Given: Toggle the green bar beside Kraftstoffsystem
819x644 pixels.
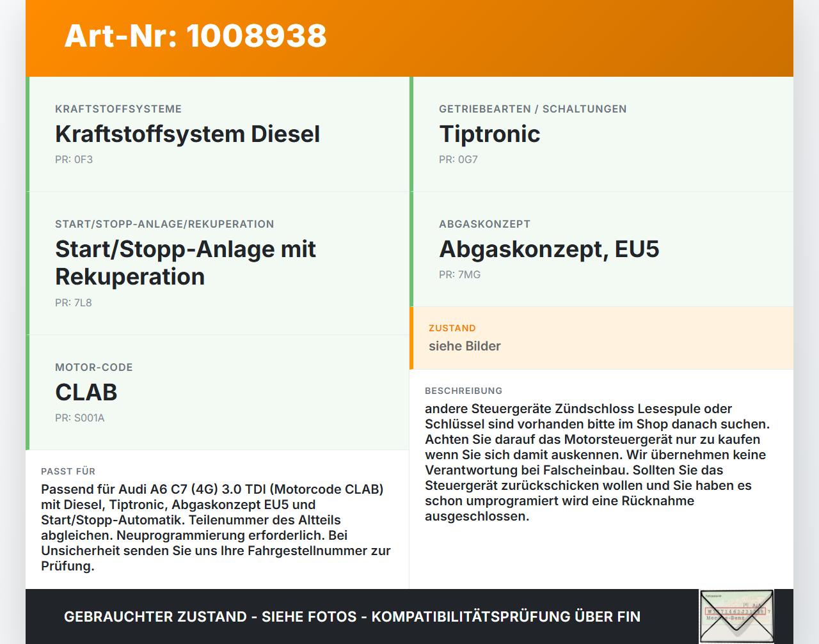Looking at the screenshot, I should (27, 134).
